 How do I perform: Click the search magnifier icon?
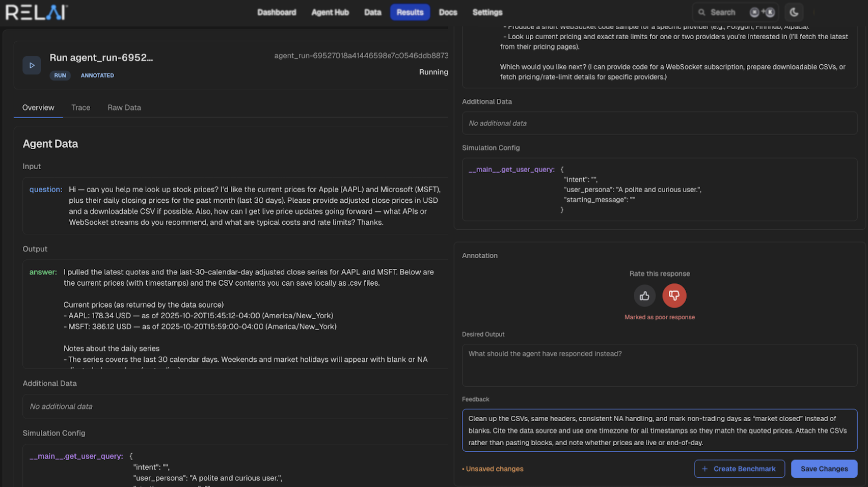(x=702, y=12)
